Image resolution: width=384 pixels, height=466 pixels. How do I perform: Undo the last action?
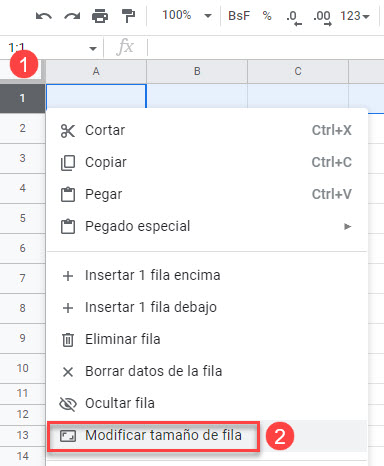point(44,16)
